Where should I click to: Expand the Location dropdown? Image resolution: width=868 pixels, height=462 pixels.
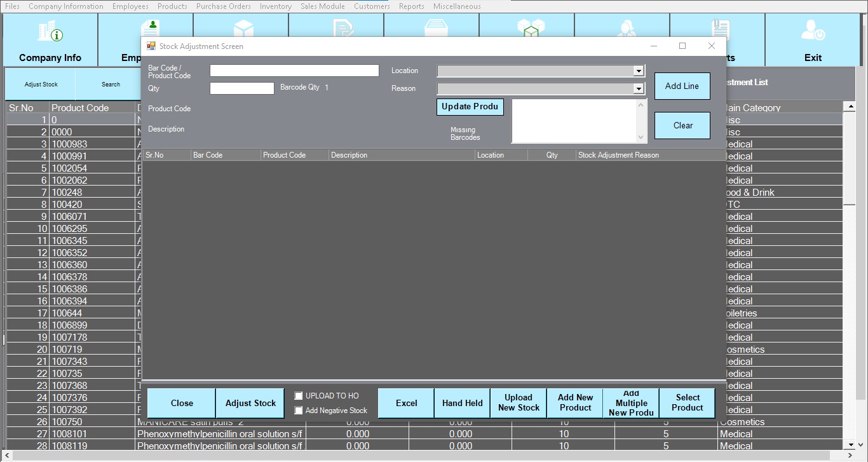(639, 71)
